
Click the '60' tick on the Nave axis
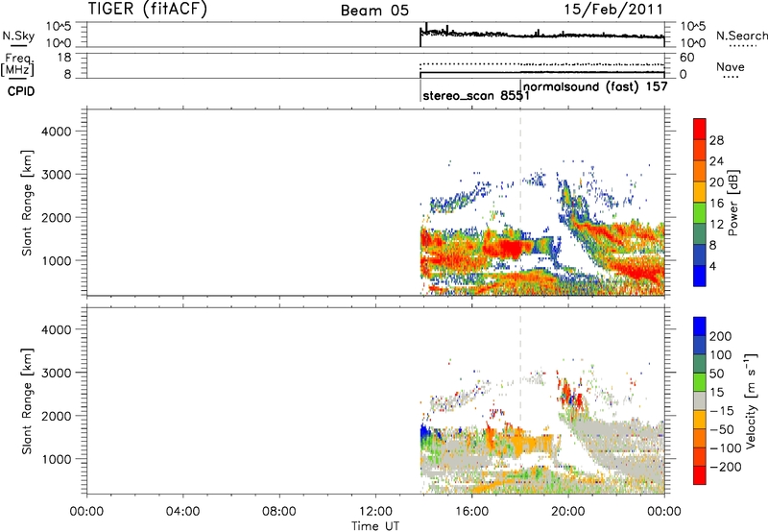click(x=686, y=58)
